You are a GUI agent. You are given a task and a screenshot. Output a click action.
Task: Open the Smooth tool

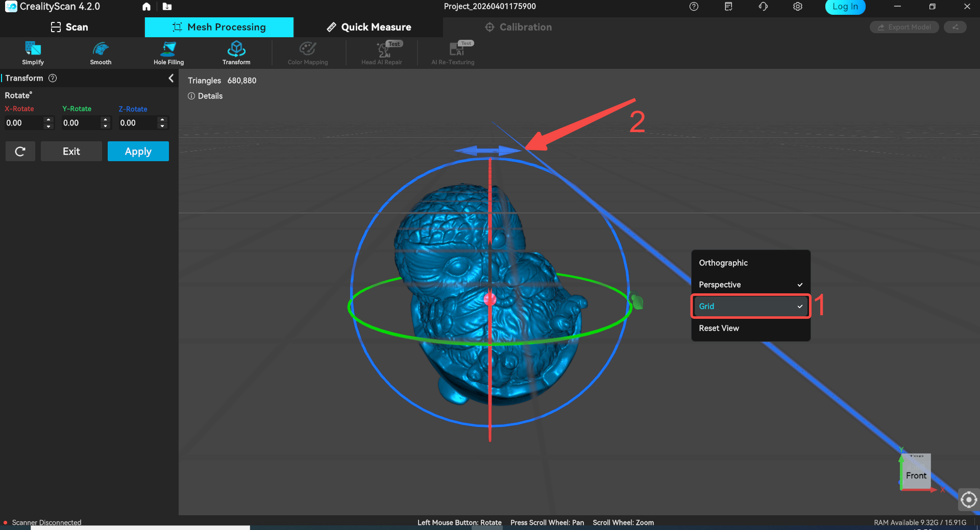coord(101,53)
